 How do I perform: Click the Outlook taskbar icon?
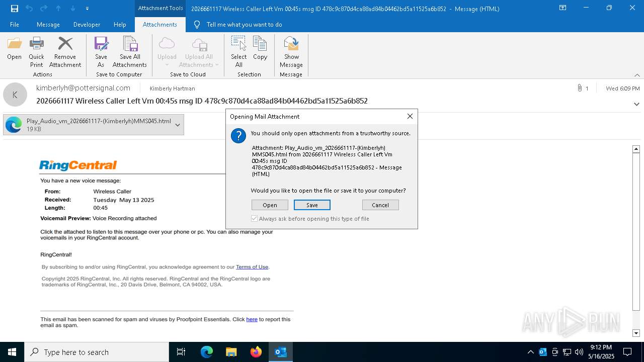pyautogui.click(x=281, y=352)
